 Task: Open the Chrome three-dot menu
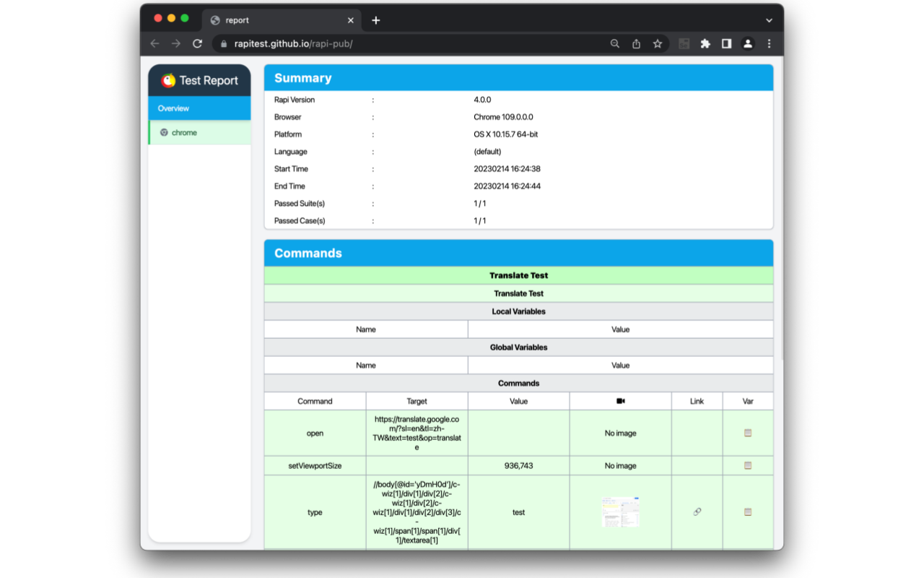tap(770, 43)
